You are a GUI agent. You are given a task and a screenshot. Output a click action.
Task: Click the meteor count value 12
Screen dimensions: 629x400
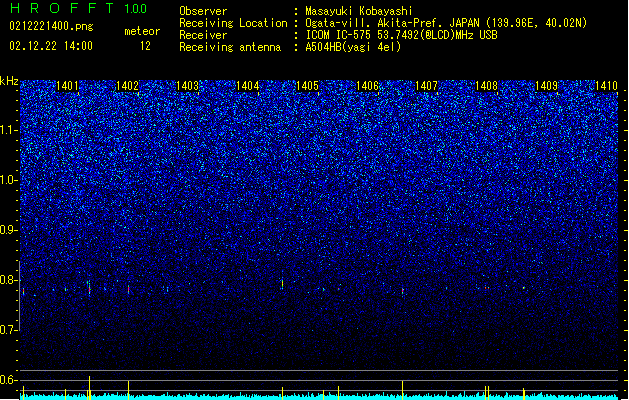145,46
